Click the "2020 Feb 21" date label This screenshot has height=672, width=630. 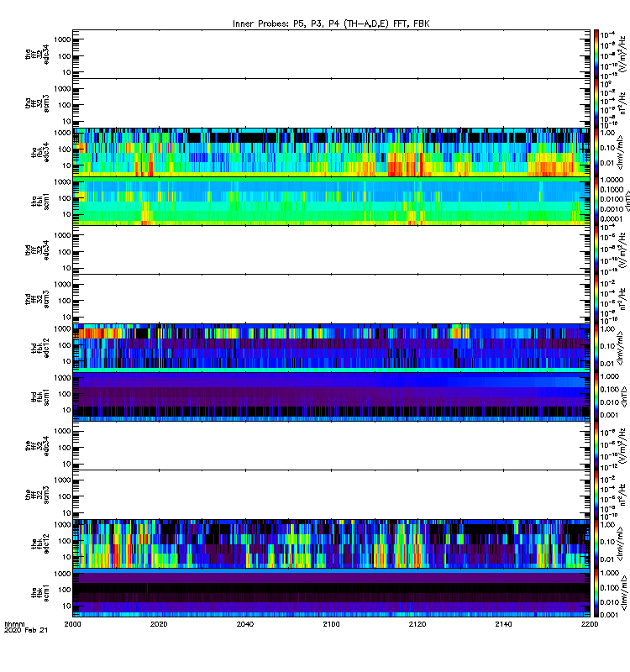tap(26, 630)
